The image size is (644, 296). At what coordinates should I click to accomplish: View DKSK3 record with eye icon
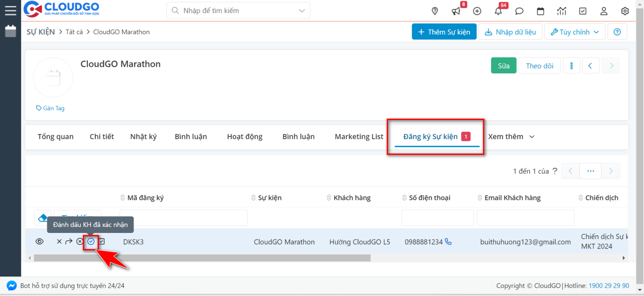40,241
